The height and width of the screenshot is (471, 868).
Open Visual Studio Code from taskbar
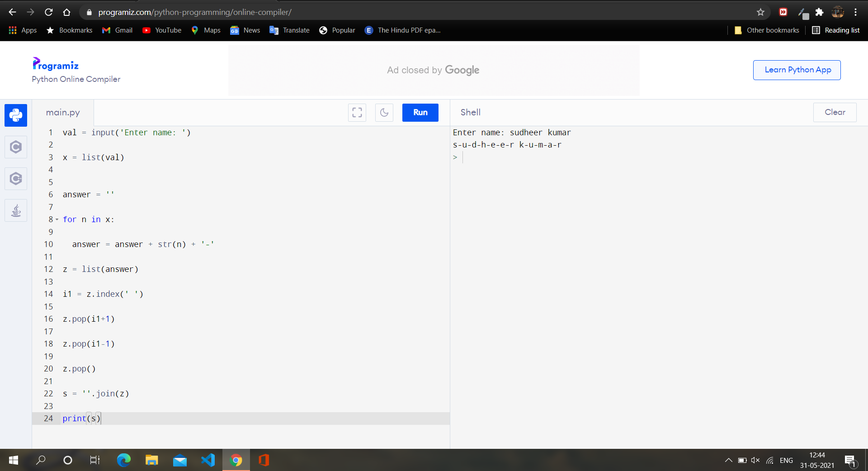click(x=208, y=460)
